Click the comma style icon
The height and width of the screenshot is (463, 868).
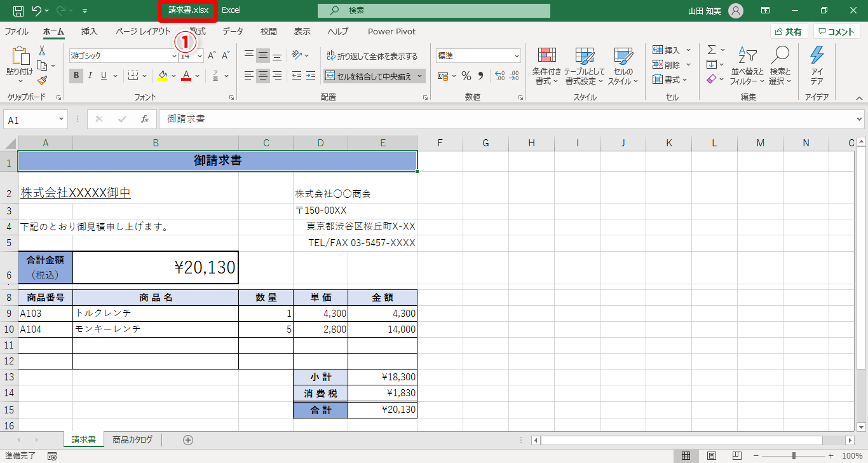pos(480,76)
